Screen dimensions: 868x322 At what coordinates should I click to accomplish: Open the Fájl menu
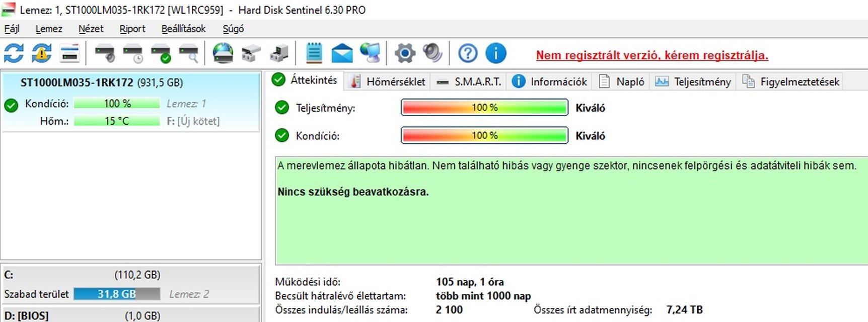[x=12, y=29]
